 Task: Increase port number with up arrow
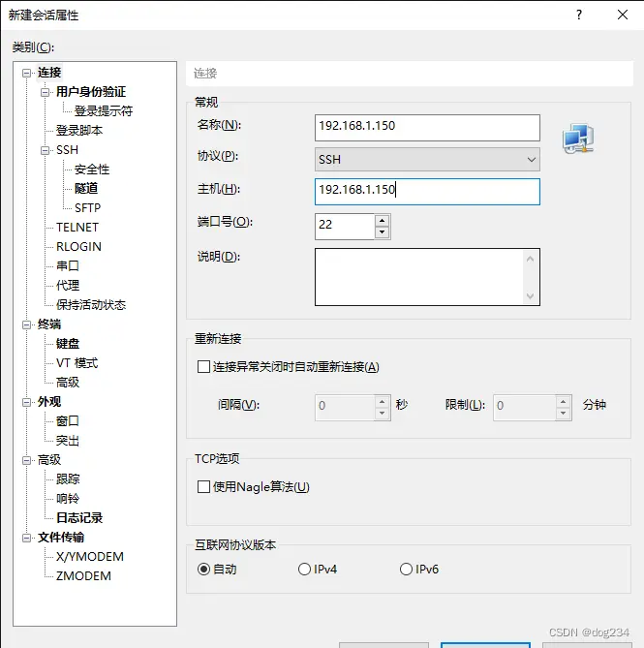click(382, 220)
